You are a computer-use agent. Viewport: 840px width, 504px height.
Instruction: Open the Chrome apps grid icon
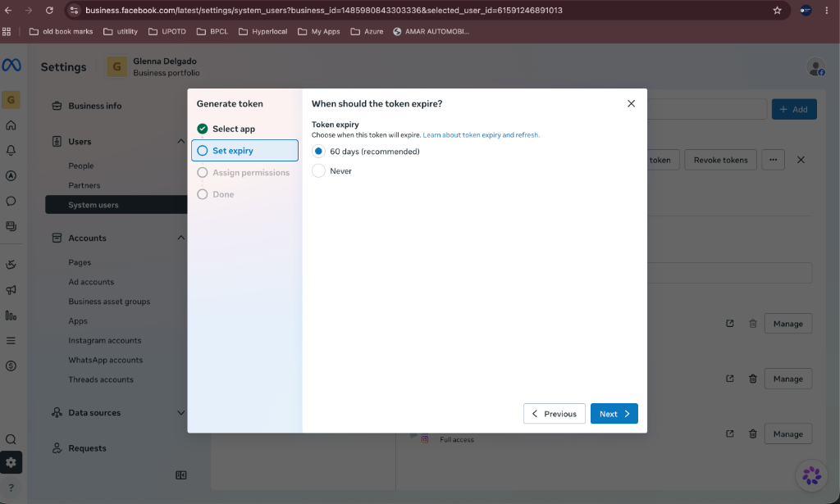7,32
